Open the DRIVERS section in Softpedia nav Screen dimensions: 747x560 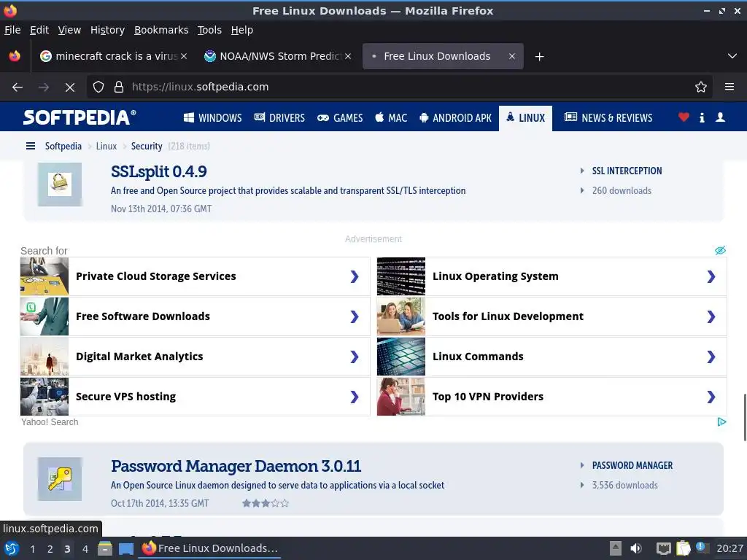[x=279, y=117]
